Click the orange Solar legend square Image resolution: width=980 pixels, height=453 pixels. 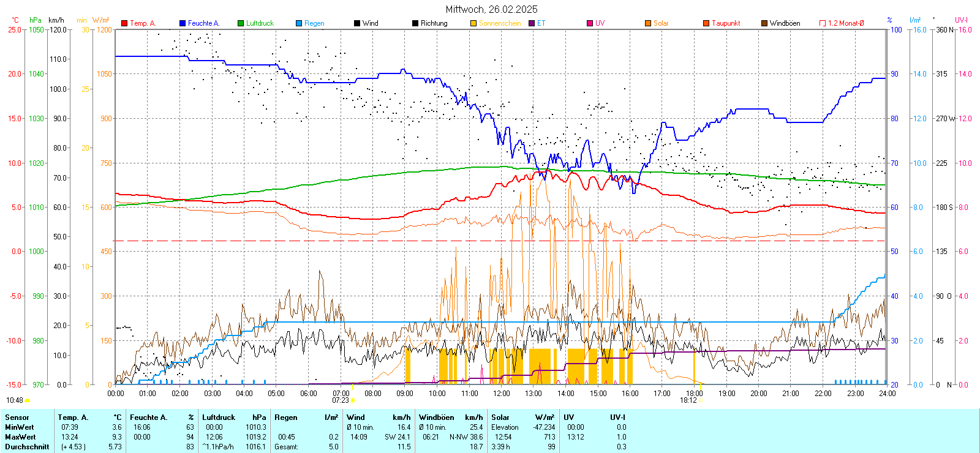click(648, 23)
